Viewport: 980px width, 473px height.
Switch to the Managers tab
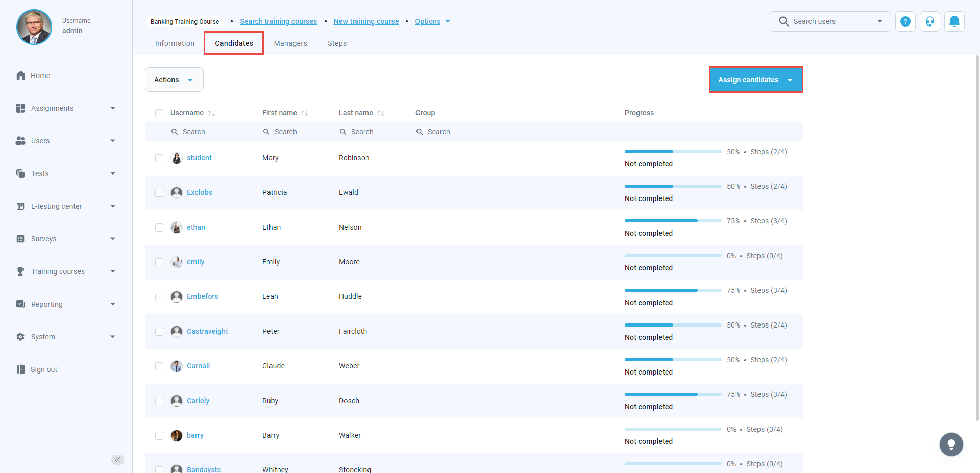tap(290, 43)
